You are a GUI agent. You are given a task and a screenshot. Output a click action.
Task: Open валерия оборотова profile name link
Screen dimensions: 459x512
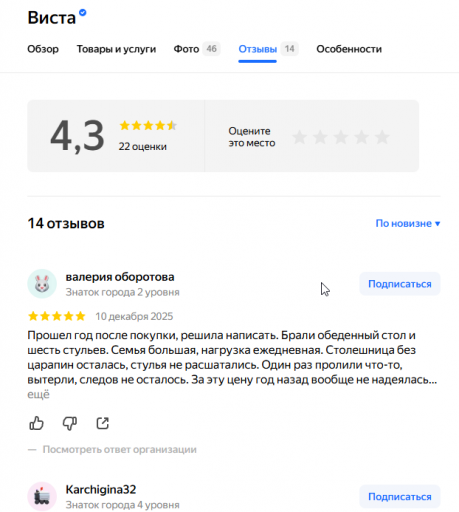coord(120,277)
